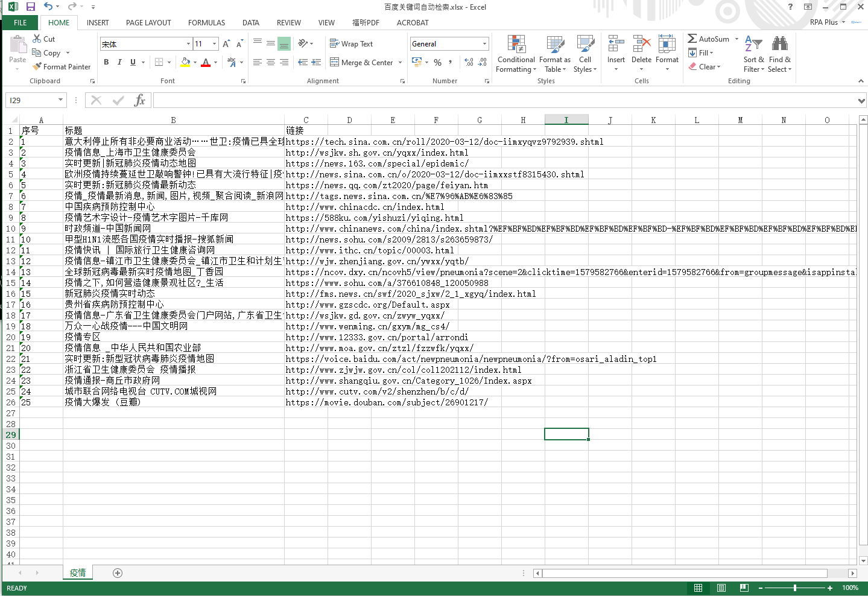Open the FILE tab
This screenshot has height=596, width=868.
pyautogui.click(x=21, y=23)
